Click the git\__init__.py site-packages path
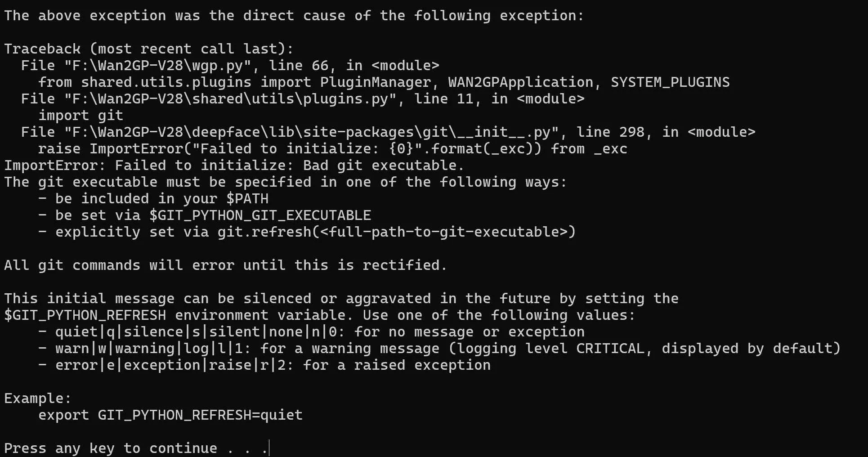The height and width of the screenshot is (457, 868). tap(310, 132)
